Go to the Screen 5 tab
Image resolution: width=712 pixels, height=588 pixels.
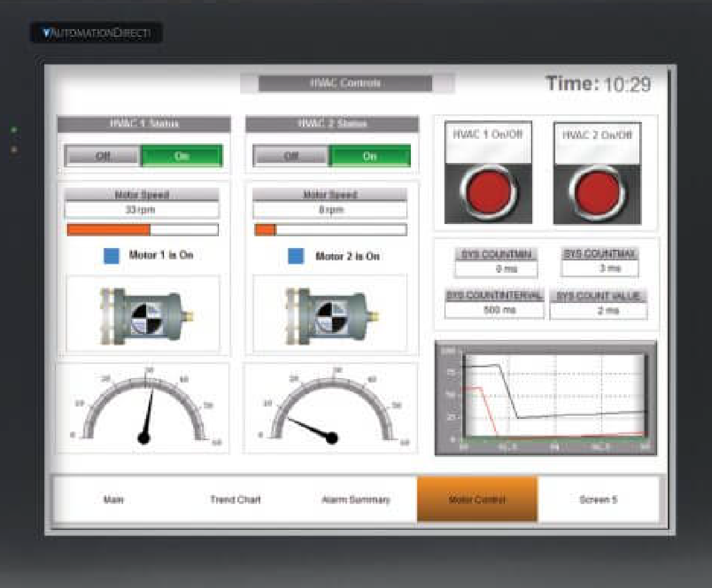598,499
